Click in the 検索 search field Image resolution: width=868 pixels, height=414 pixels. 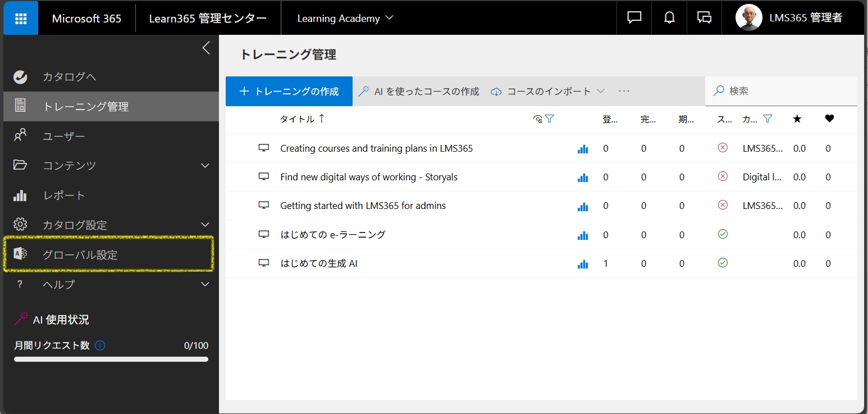click(782, 91)
